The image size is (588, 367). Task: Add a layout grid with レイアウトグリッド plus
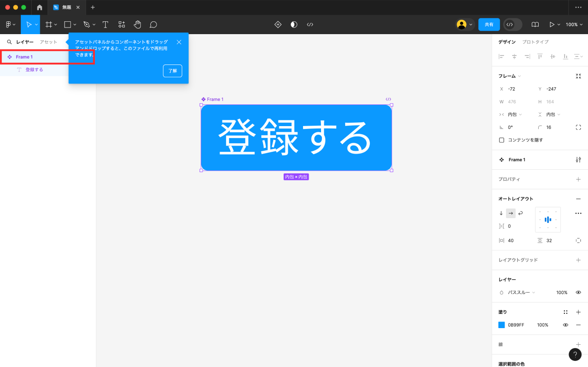tap(578, 260)
